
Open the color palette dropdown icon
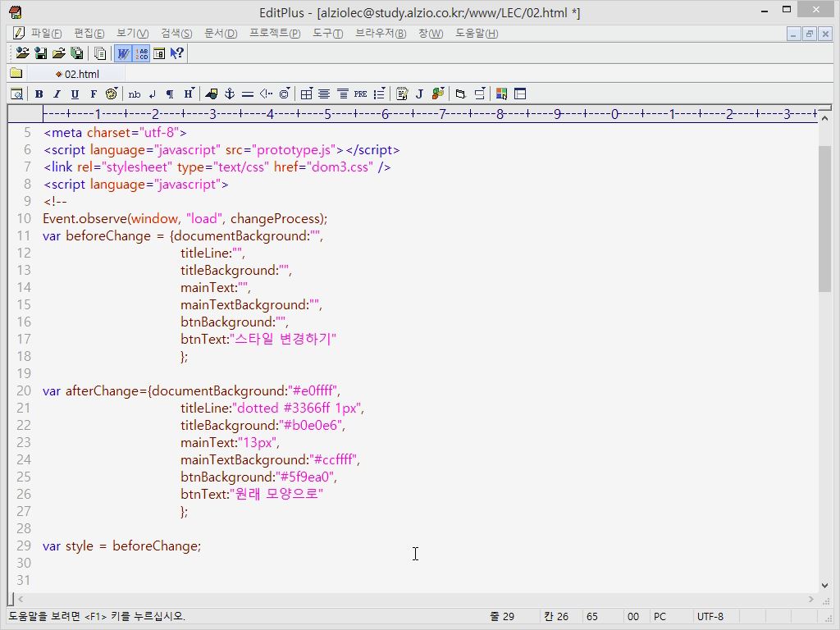pos(112,94)
